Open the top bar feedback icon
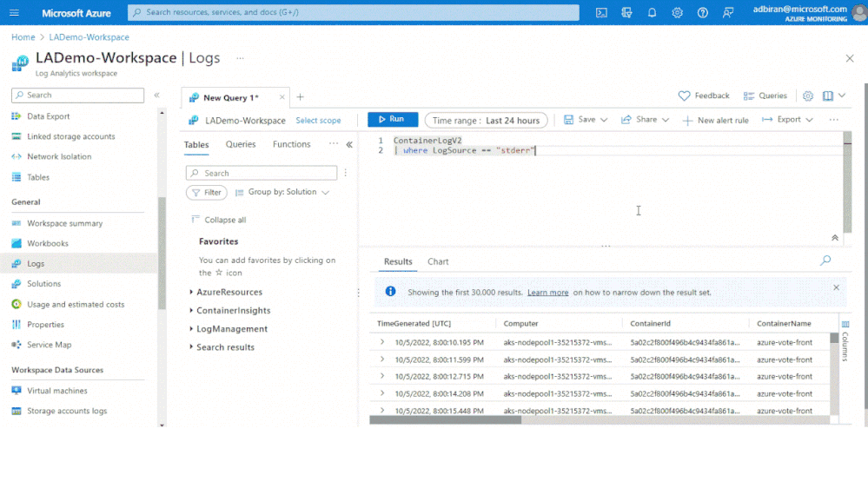868x488 pixels. pyautogui.click(x=728, y=13)
